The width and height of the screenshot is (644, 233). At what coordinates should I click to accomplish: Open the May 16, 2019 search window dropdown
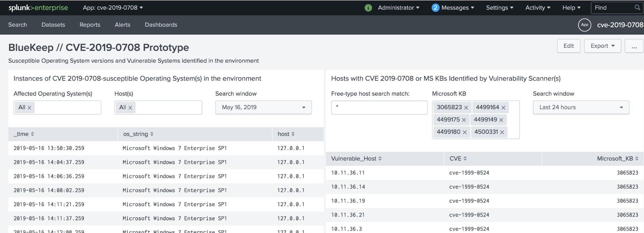coord(264,107)
